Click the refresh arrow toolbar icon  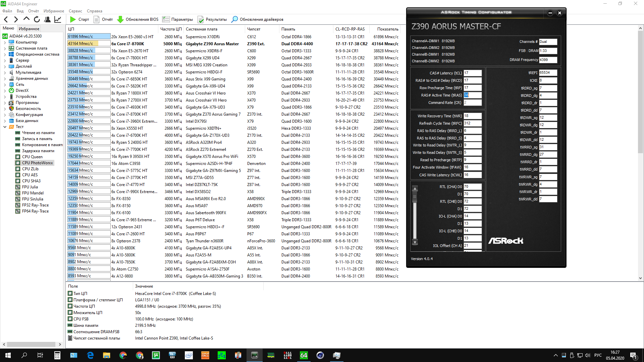(x=37, y=19)
